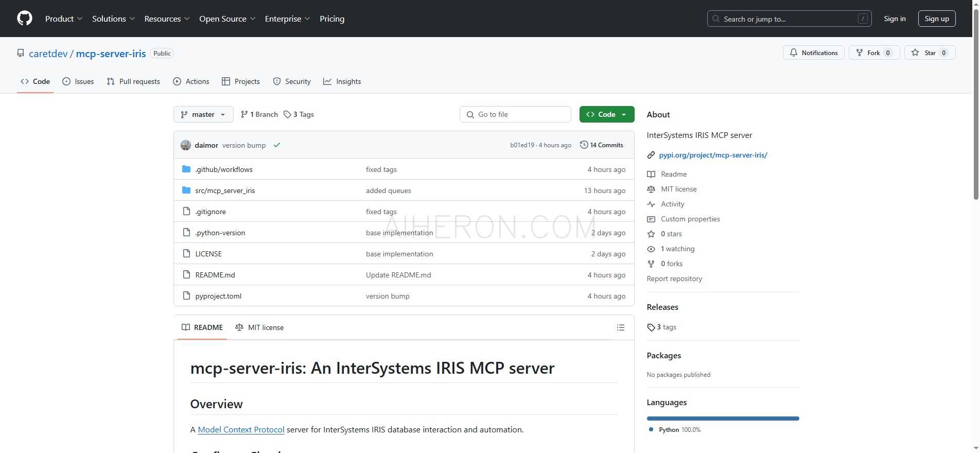
Task: Open the MIT license sidebar link
Action: (678, 189)
